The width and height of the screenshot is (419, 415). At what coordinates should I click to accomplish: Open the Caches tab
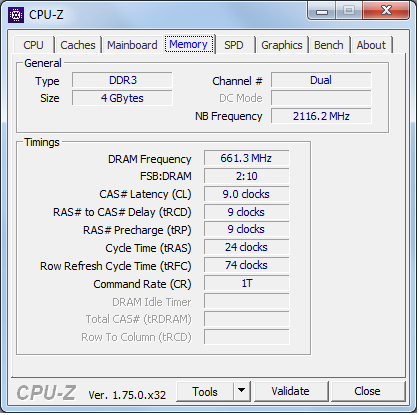point(78,45)
